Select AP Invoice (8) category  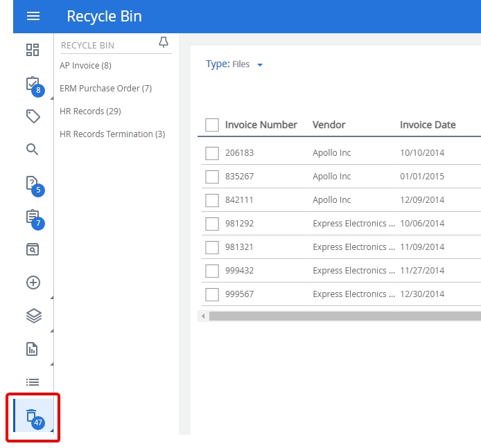[85, 66]
